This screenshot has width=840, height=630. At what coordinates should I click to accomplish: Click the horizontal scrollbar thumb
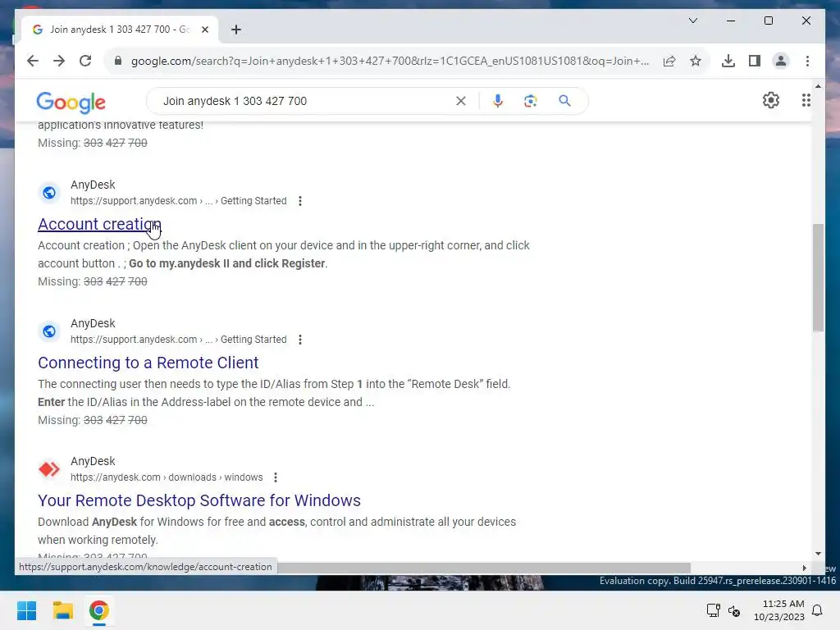pyautogui.click(x=484, y=568)
